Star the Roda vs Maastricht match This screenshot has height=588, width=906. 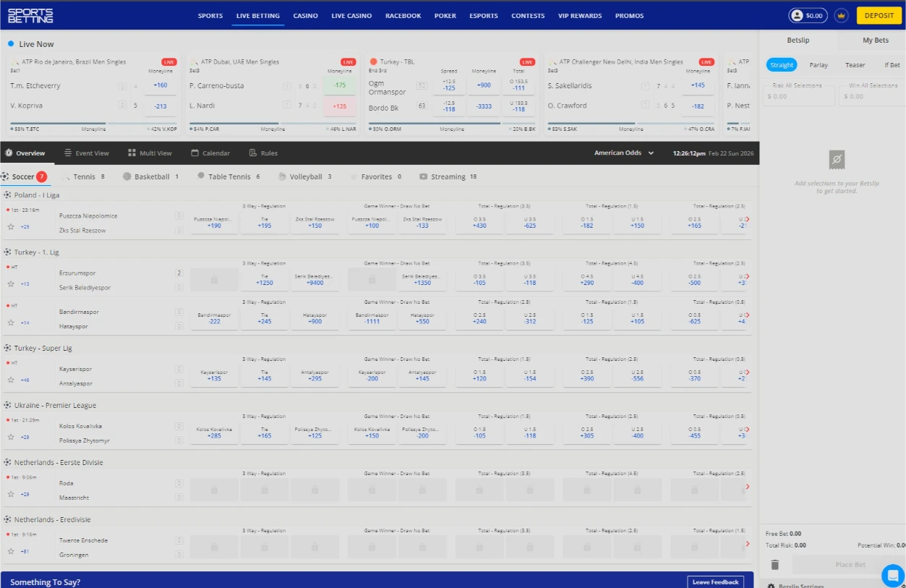tap(11, 494)
